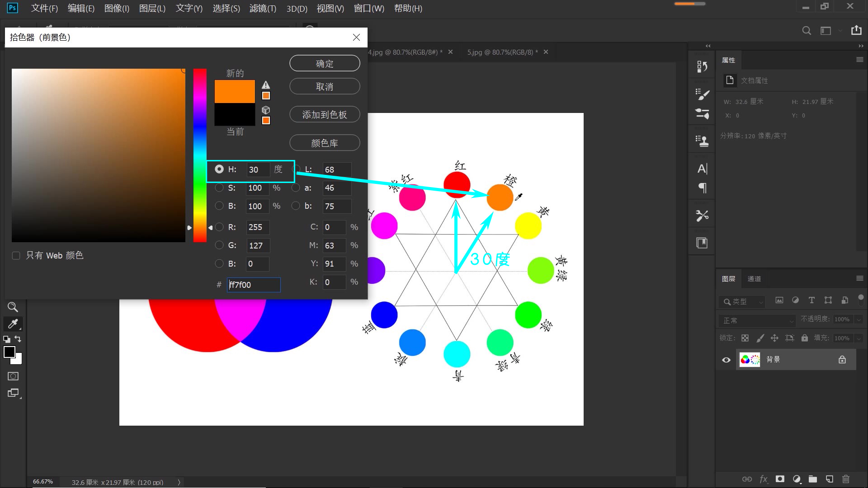Click the 添加到色板 button
868x488 pixels.
pos(325,115)
